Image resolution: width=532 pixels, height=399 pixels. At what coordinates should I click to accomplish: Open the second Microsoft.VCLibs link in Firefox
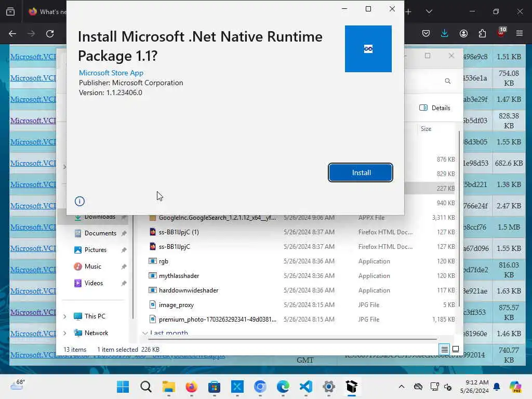[x=33, y=78]
